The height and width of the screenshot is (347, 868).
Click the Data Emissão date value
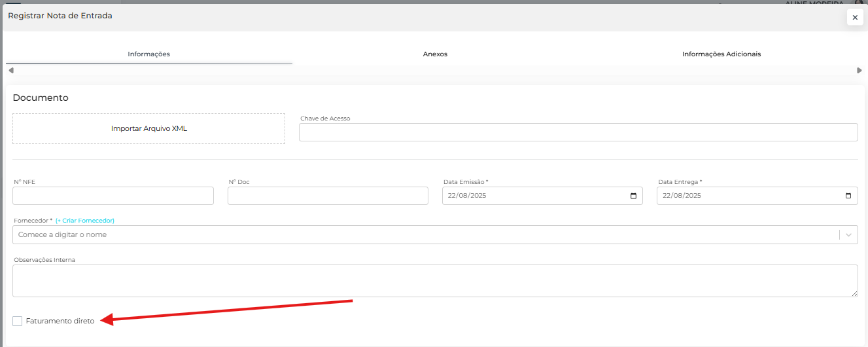point(467,196)
